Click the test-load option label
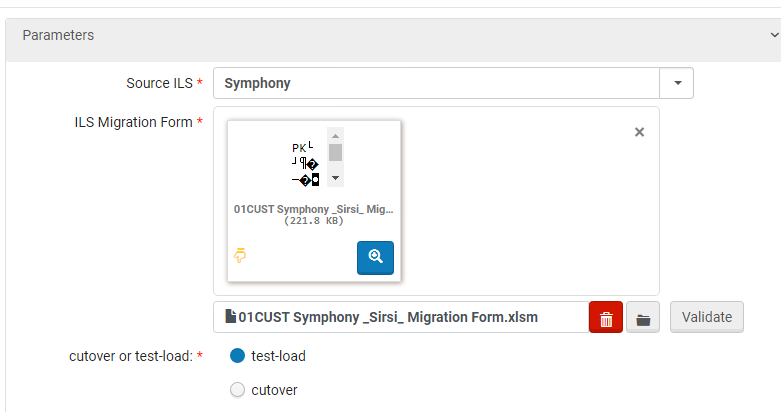Image resolution: width=781 pixels, height=412 pixels. pyautogui.click(x=278, y=356)
